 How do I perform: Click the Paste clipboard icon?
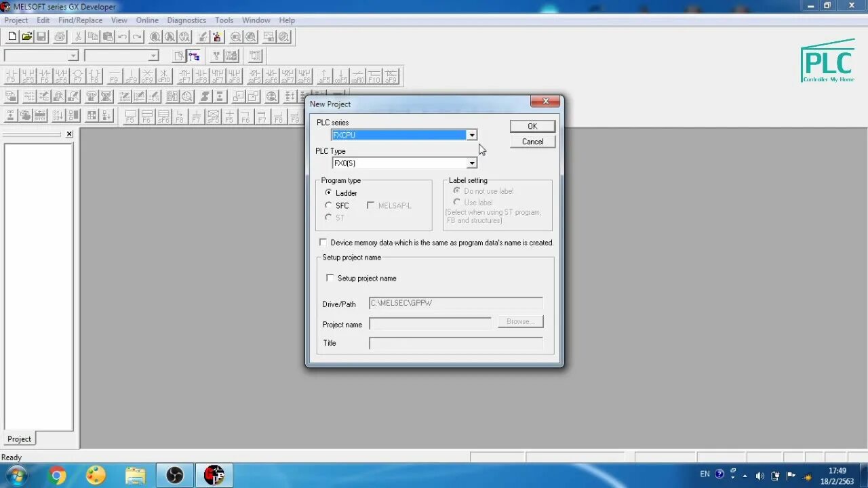tap(108, 37)
